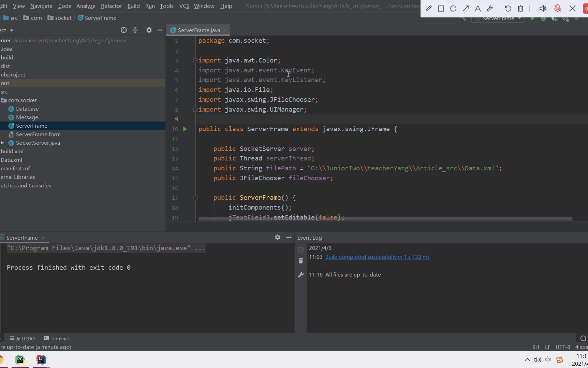Open the Build menu

[133, 6]
